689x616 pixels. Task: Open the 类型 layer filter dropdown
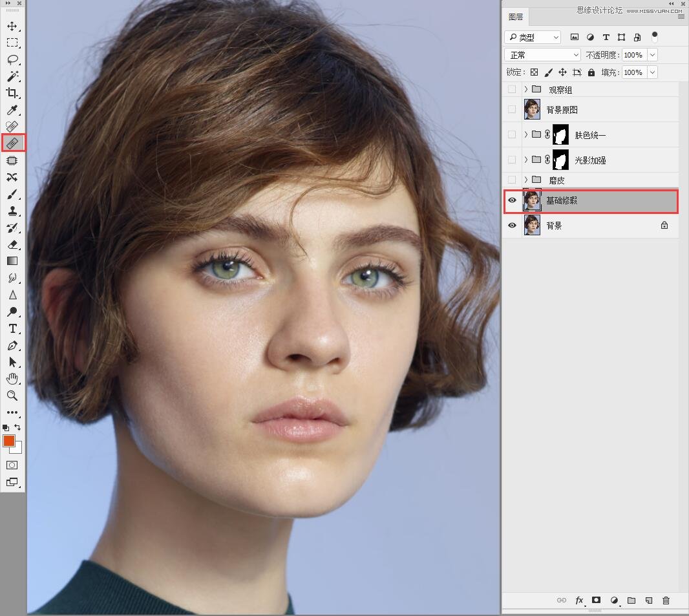pos(533,37)
